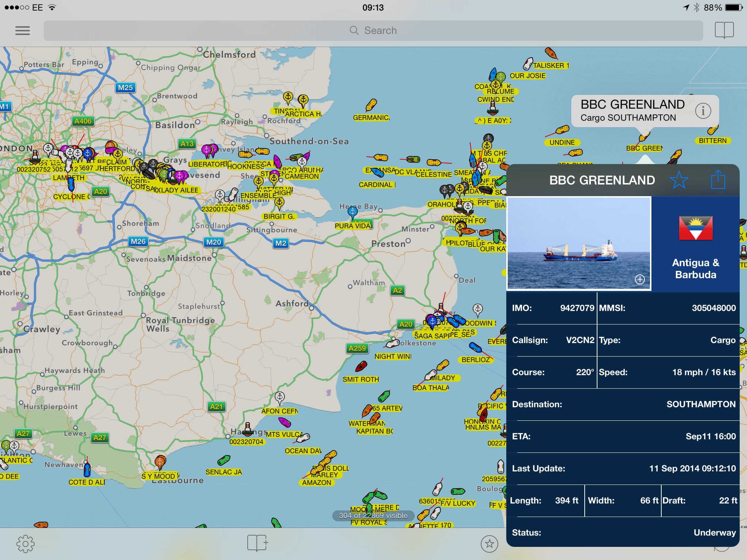The height and width of the screenshot is (560, 747).
Task: Favorite BBC GREENLAND with the star icon
Action: point(679,180)
